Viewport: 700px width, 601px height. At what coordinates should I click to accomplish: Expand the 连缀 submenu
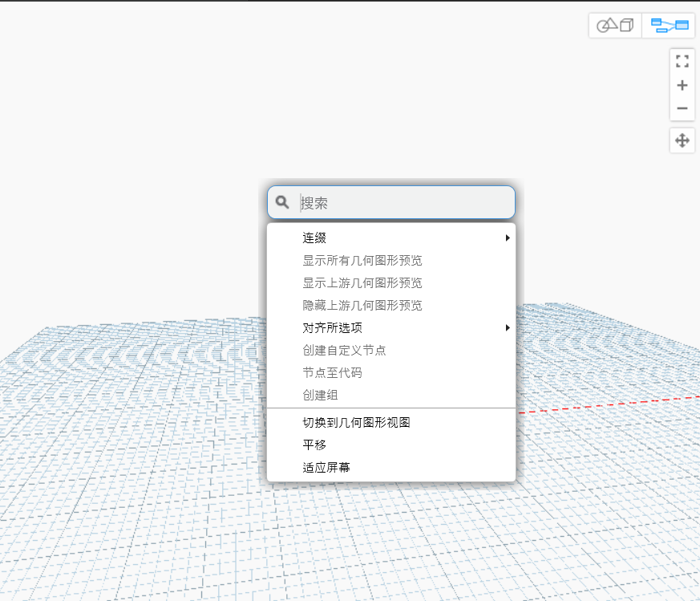[x=390, y=238]
